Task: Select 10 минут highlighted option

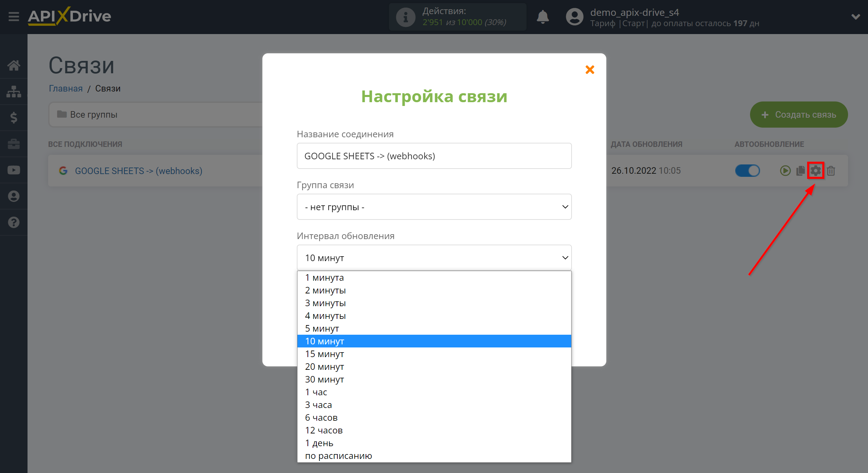Action: click(x=434, y=341)
